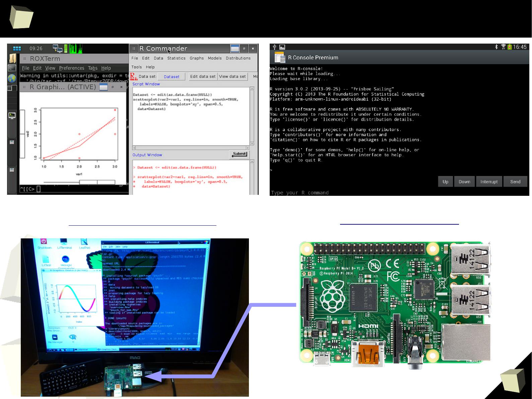The height and width of the screenshot is (399, 532).
Task: Open Graphs menu in R Commander
Action: tap(197, 58)
